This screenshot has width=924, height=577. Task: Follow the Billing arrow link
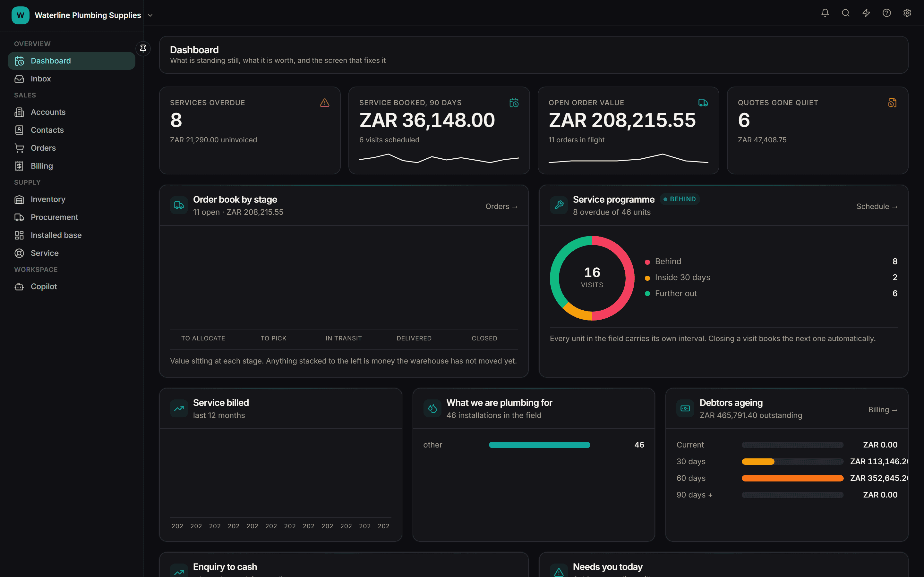point(883,409)
